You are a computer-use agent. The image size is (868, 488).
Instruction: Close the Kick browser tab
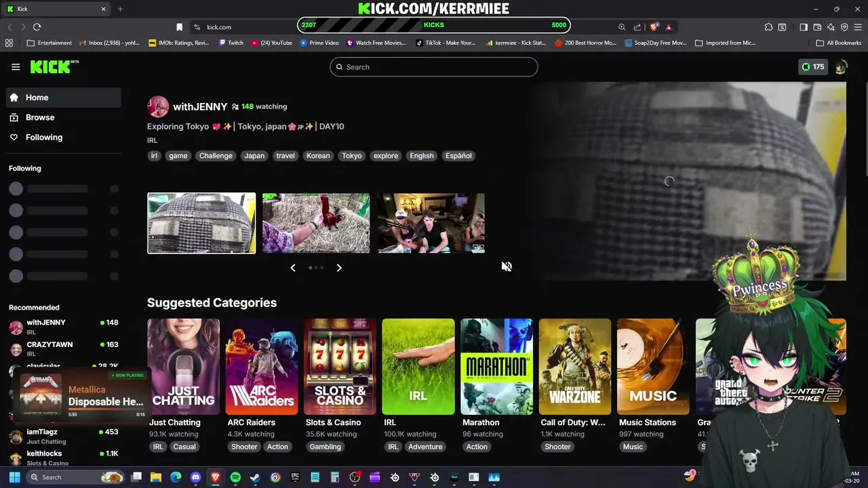[x=104, y=9]
